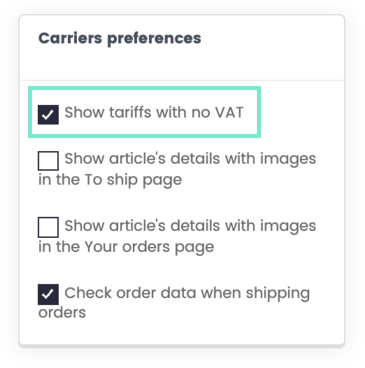
Task: Uncheck the Show tariffs with no VAT checkbox
Action: [x=48, y=115]
